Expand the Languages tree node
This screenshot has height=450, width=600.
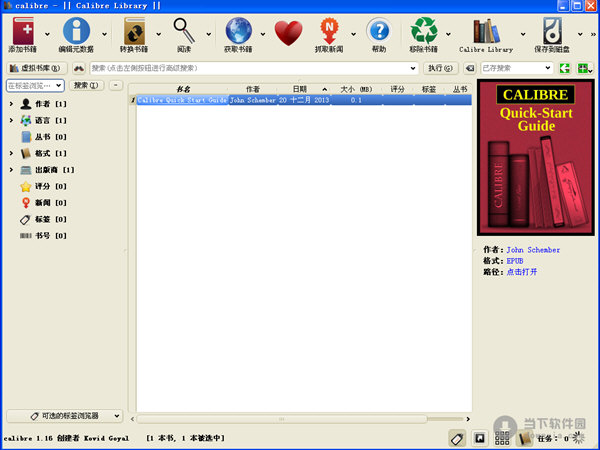(11, 120)
